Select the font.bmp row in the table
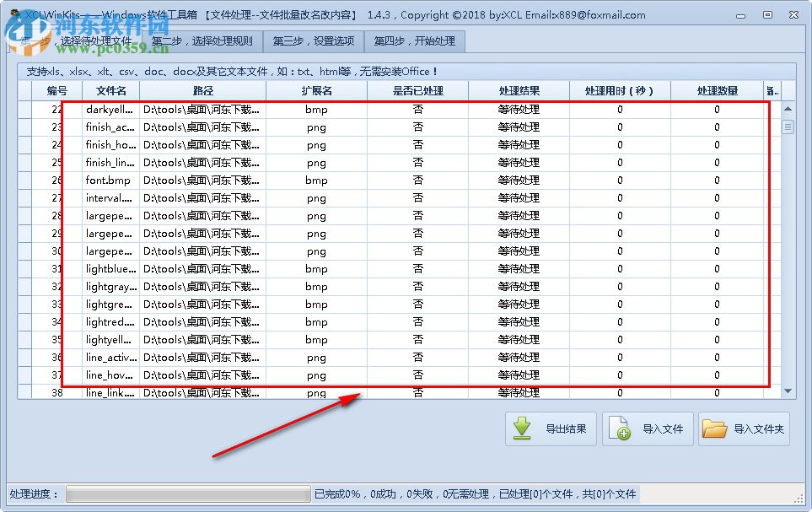Viewport: 812px width, 512px height. [x=253, y=180]
